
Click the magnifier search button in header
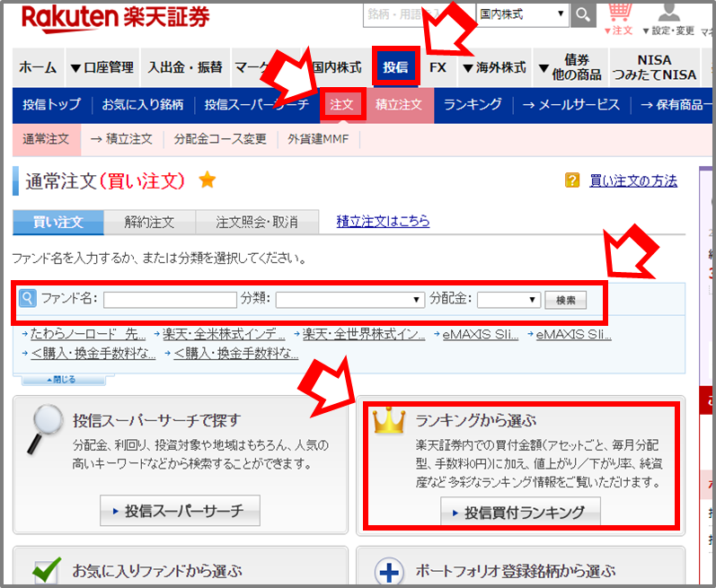583,14
